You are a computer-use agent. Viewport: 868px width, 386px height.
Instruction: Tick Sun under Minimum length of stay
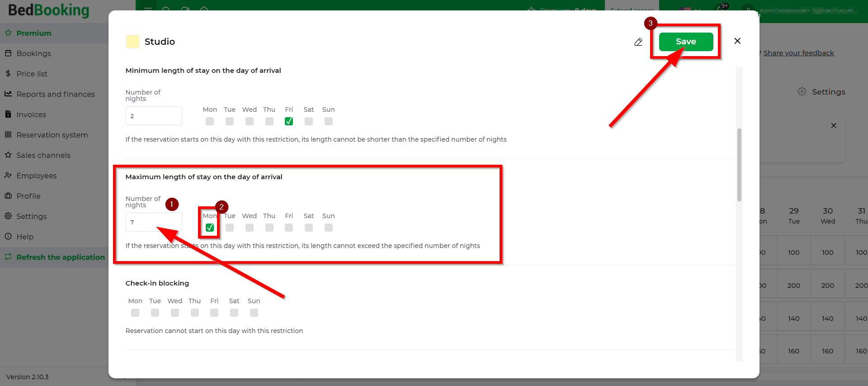[329, 121]
